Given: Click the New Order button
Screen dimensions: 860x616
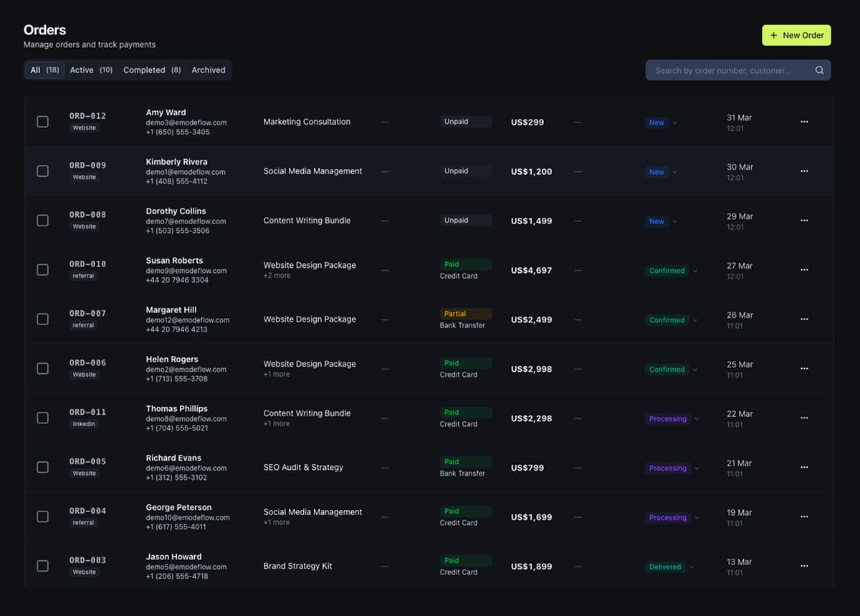Looking at the screenshot, I should 796,35.
